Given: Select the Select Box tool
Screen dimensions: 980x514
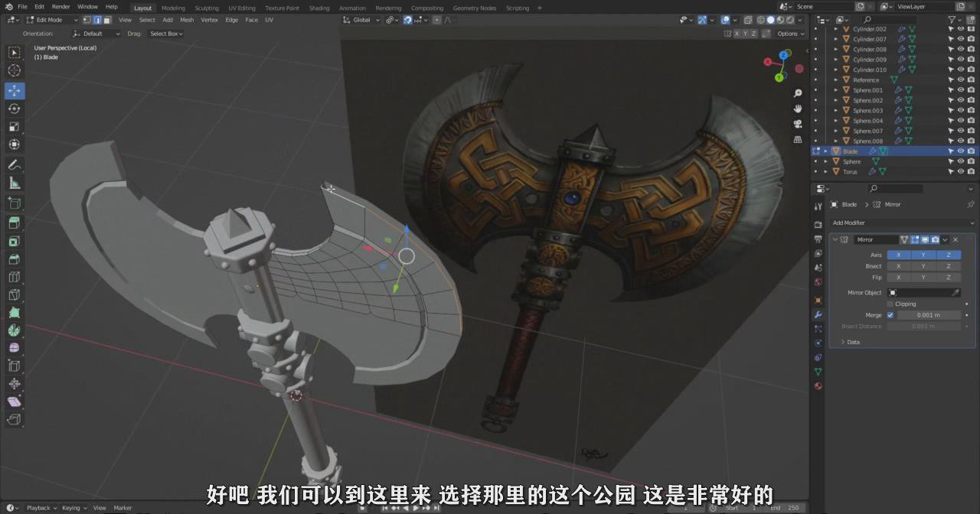Looking at the screenshot, I should (x=15, y=53).
